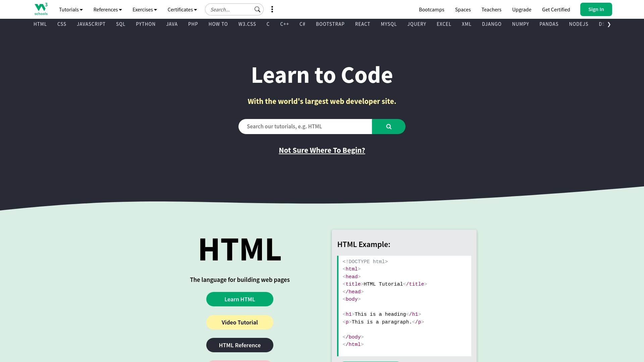Screen dimensions: 644x362
Task: Open NODEJS topic
Action: [579, 24]
